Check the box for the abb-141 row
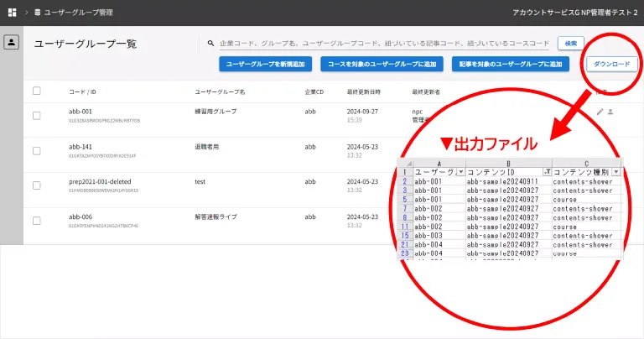The height and width of the screenshot is (339, 644). (x=37, y=151)
